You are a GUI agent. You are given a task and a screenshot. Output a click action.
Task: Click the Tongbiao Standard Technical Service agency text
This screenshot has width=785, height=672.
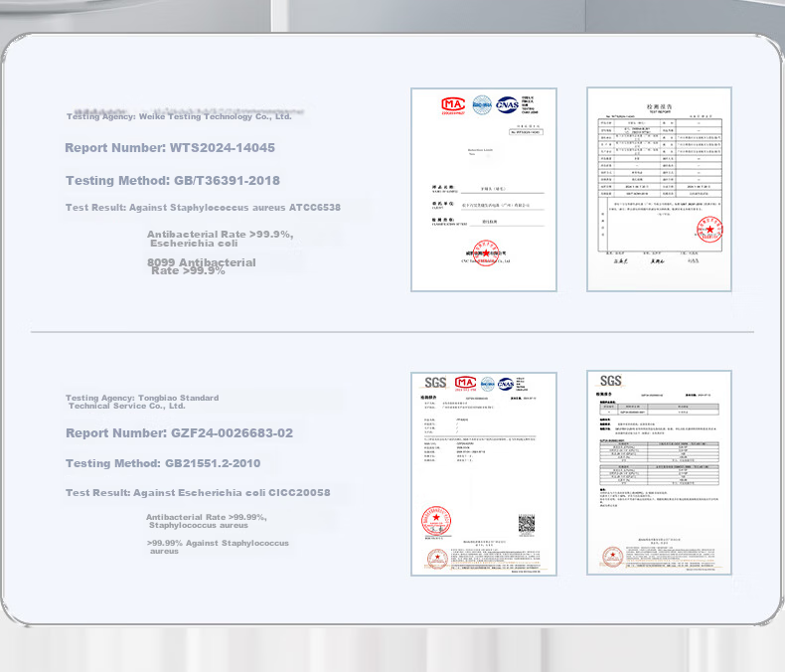(142, 402)
